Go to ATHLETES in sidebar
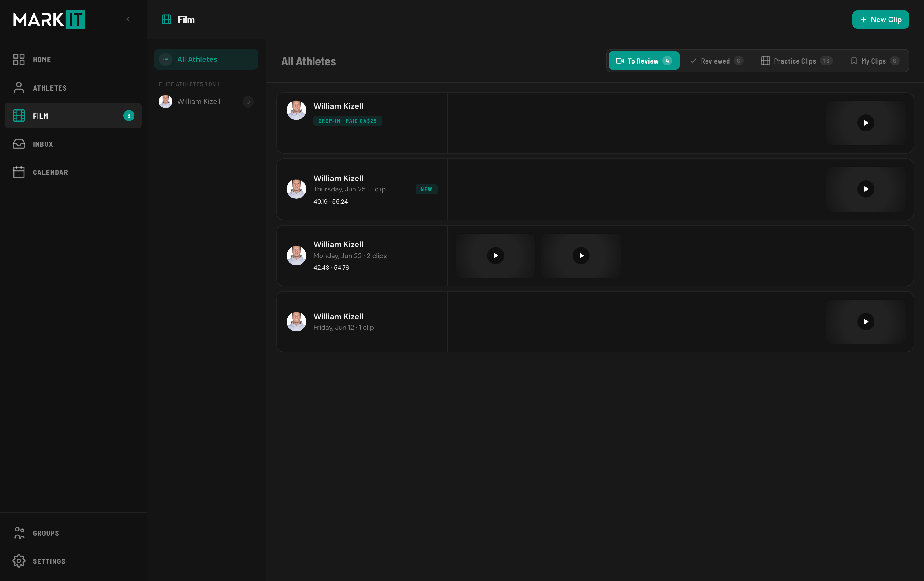Image resolution: width=924 pixels, height=581 pixels. tap(50, 88)
